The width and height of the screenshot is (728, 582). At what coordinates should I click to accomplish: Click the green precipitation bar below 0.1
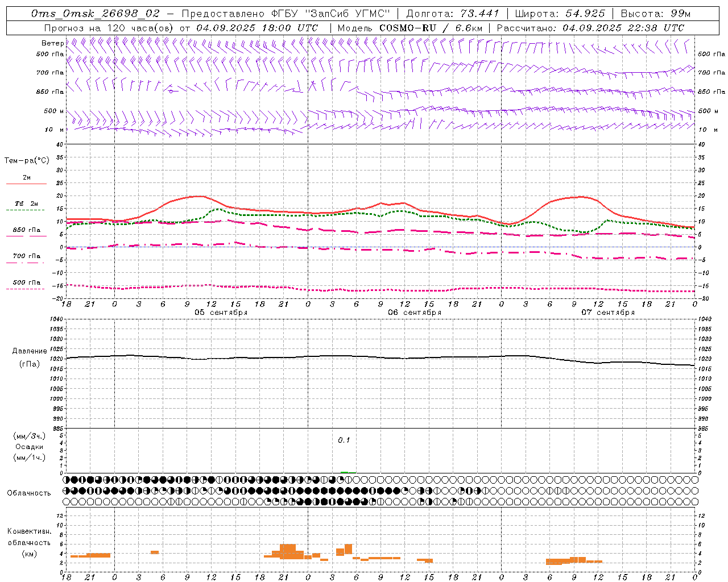point(344,472)
